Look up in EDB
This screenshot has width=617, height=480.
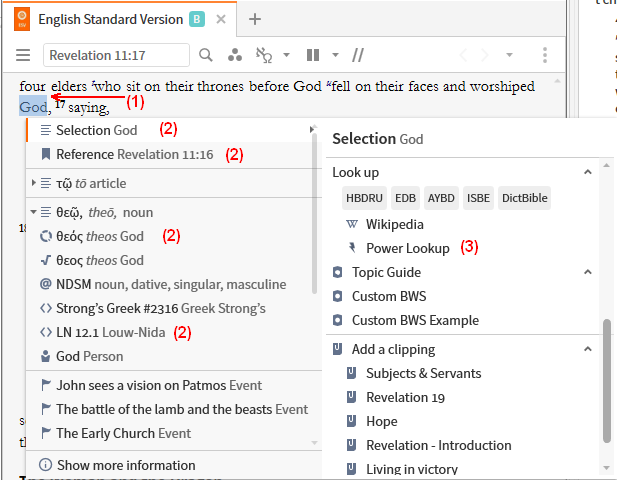(x=405, y=198)
